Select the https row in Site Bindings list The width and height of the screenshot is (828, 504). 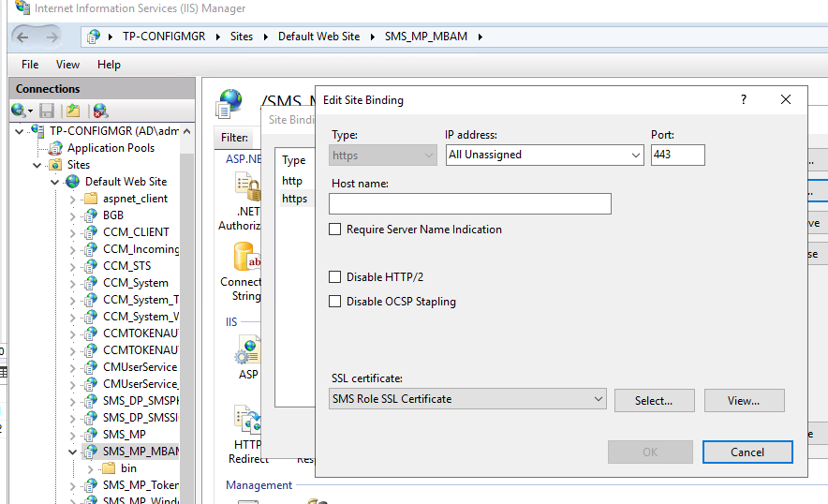(295, 199)
